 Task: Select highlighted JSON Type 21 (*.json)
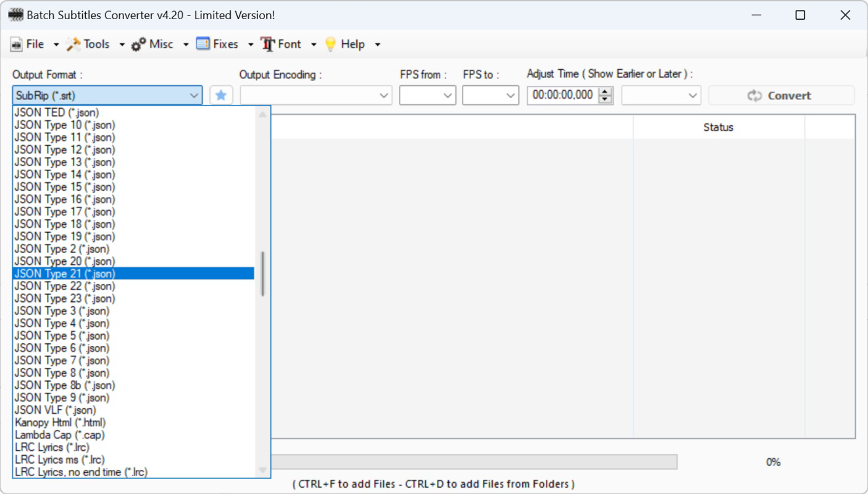point(133,273)
